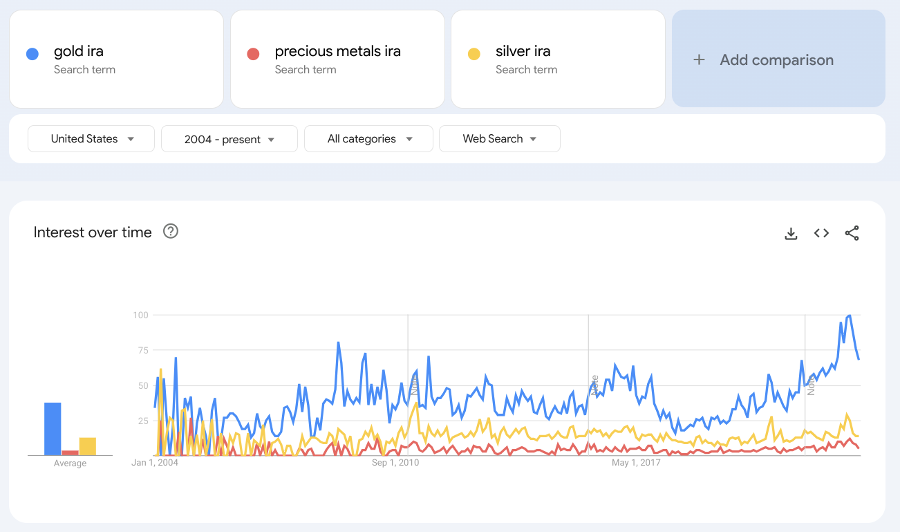Click the blue dot beside gold ira
900x532 pixels.
tap(33, 54)
